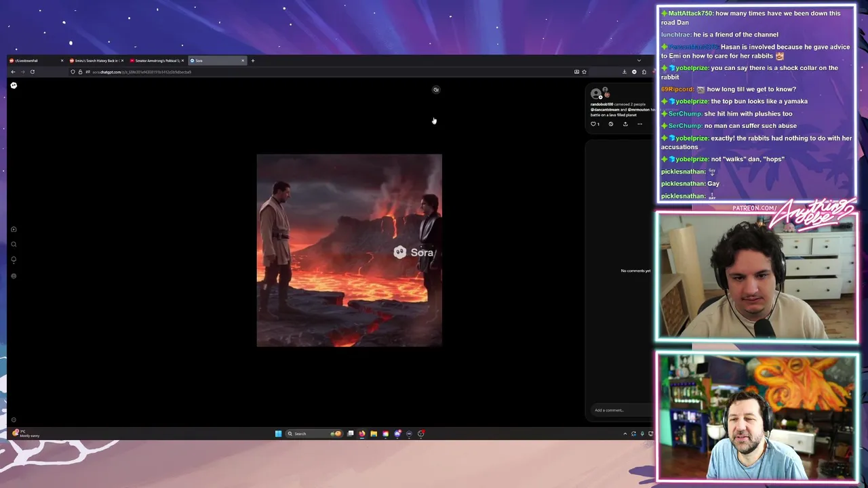The width and height of the screenshot is (868, 488).
Task: Like the Sora video with the heart
Action: point(595,124)
